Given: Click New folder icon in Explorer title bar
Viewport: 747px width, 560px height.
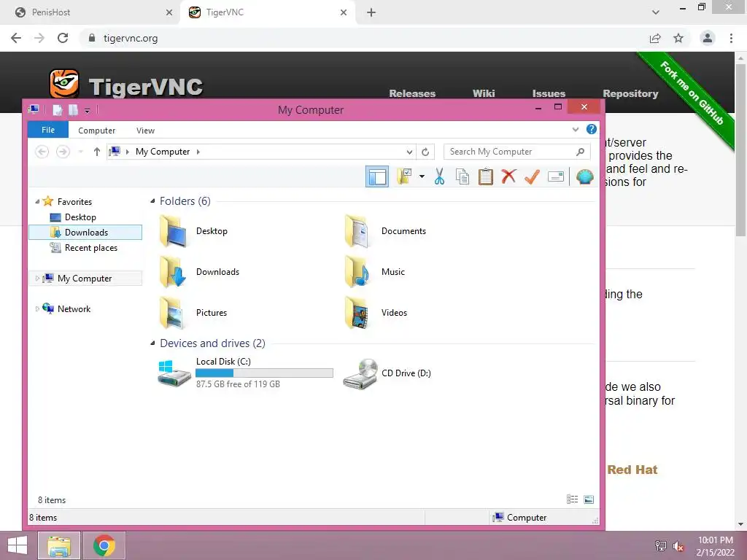Looking at the screenshot, I should pos(74,110).
